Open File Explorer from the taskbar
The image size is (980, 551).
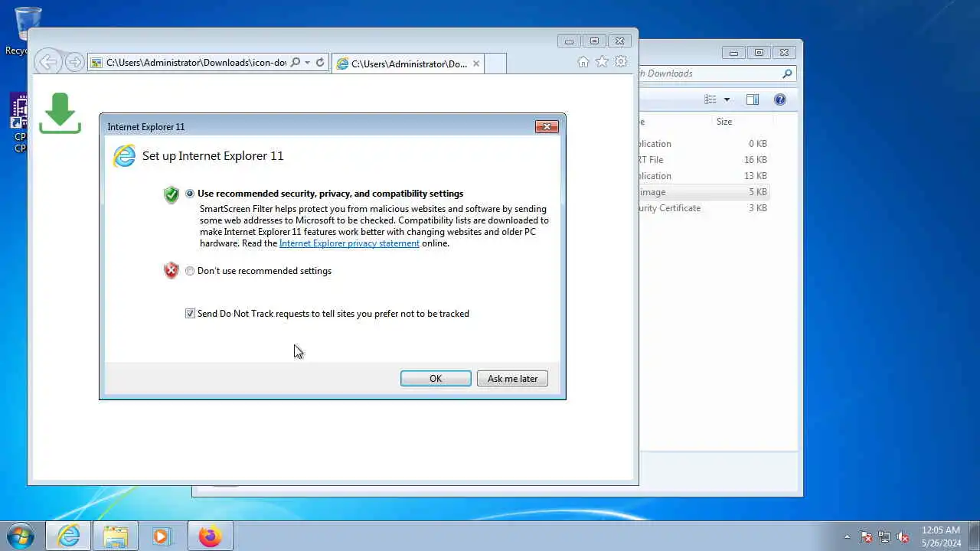116,536
